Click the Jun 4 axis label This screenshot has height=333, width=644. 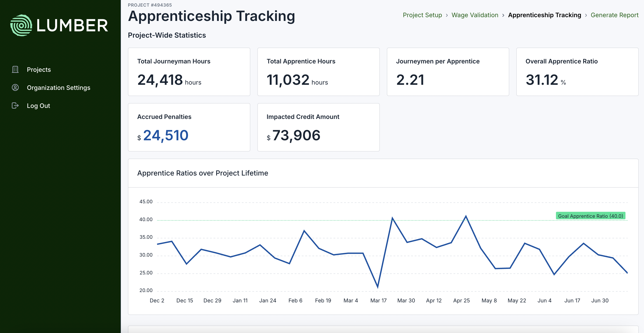(545, 301)
